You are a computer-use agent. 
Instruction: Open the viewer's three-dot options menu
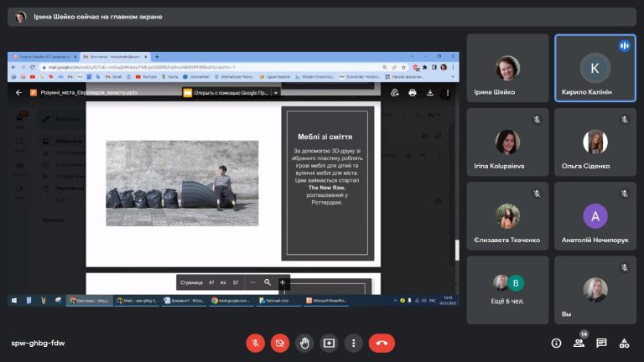click(x=447, y=93)
